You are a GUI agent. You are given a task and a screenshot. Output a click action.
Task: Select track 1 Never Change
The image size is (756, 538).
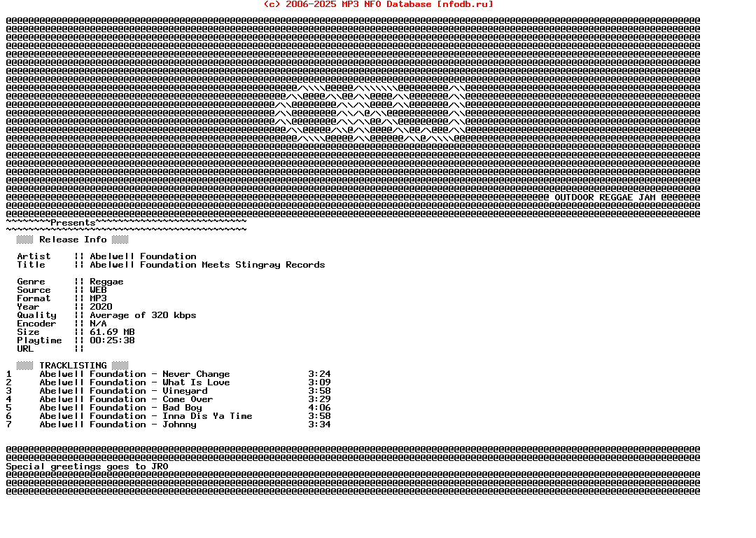134,375
